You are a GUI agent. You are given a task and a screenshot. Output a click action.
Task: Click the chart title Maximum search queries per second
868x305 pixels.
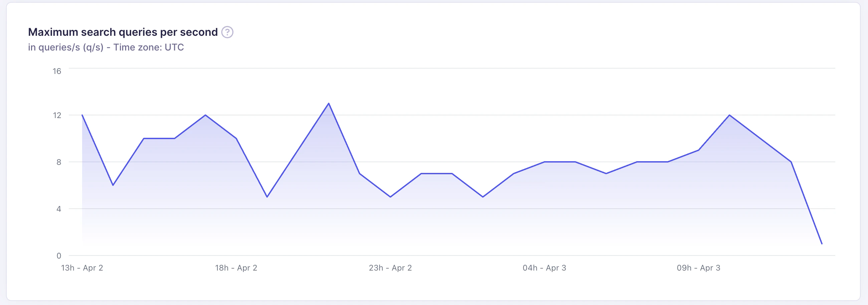coord(123,32)
